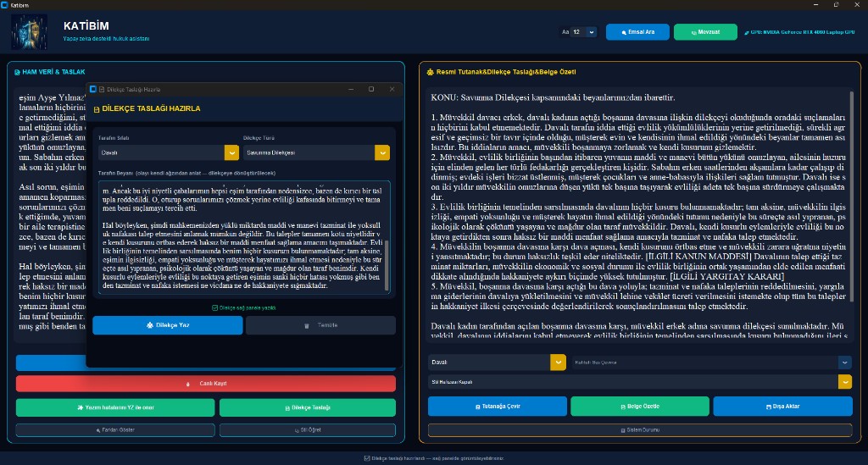Click the right panel output text scrollbar

pos(851,197)
